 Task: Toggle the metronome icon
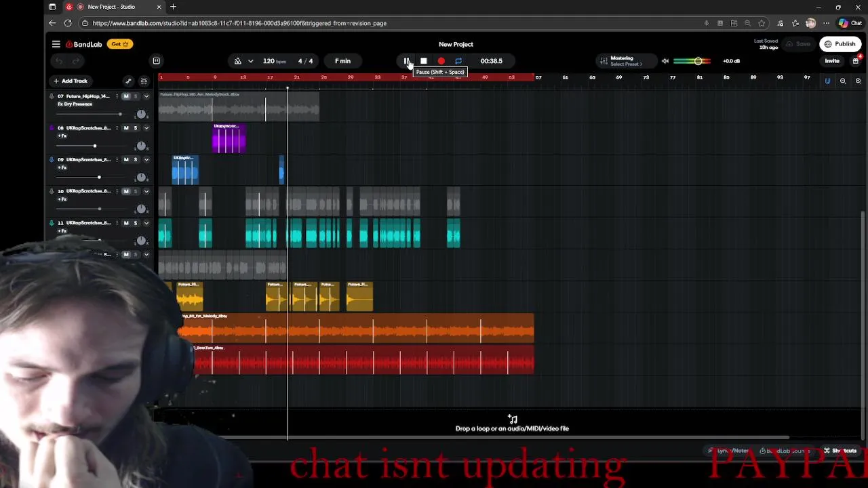tap(237, 61)
